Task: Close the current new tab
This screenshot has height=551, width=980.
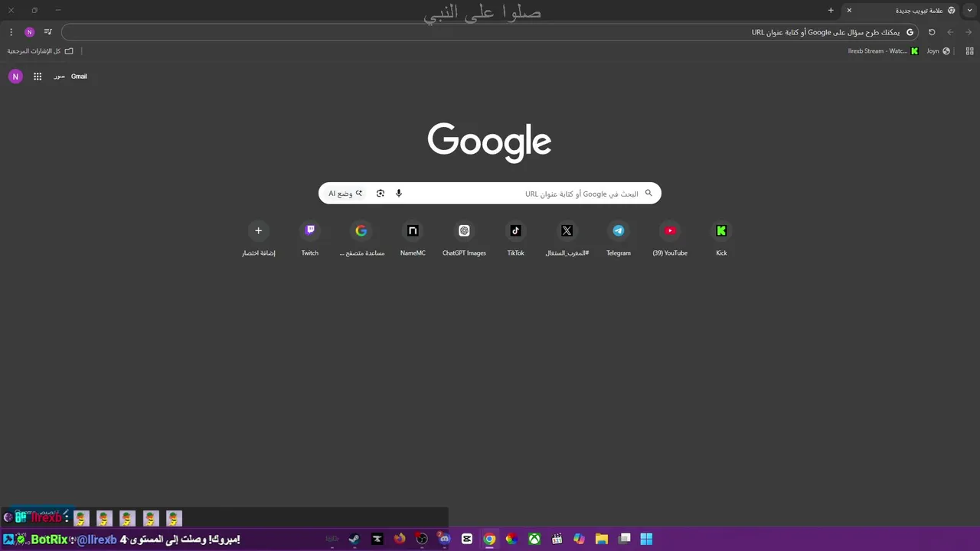Action: (x=849, y=11)
